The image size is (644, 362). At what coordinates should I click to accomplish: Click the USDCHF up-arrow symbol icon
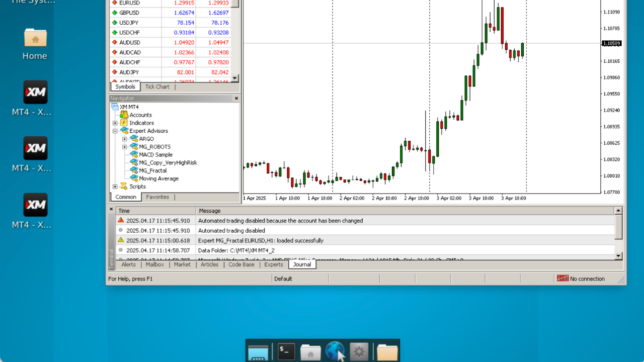115,33
